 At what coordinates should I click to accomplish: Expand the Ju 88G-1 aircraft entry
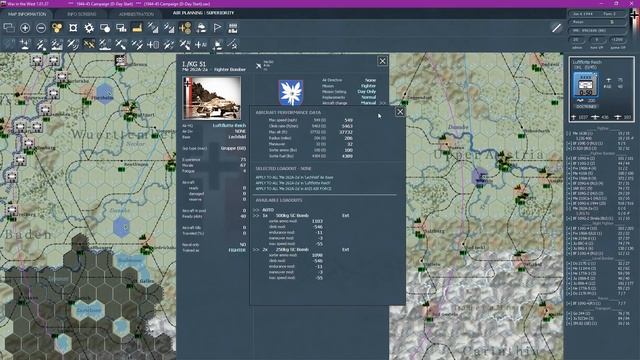point(569,248)
